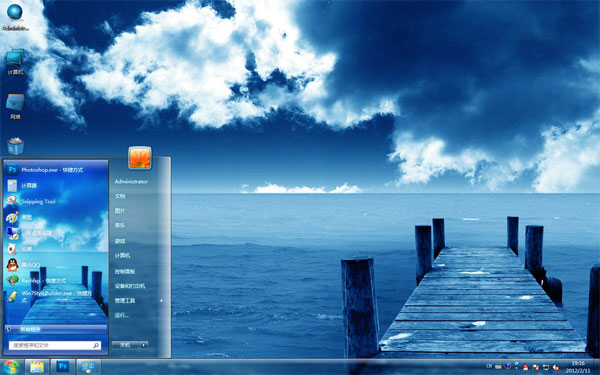Screen dimensions: 600x375
Task: Open Pictures (图片) in the Start menu
Action: (x=120, y=211)
